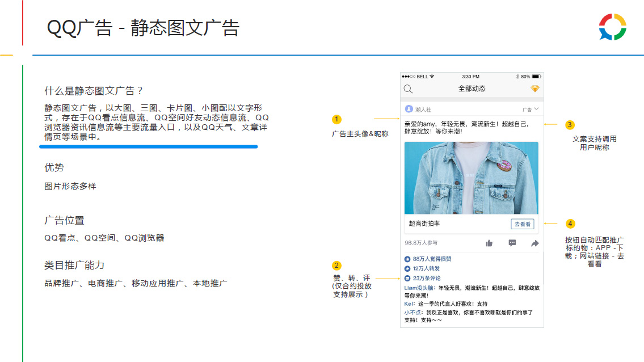The image size is (644, 362).
Task: Click the 文案支持调用用户昵称 annotation label
Action: click(595, 143)
